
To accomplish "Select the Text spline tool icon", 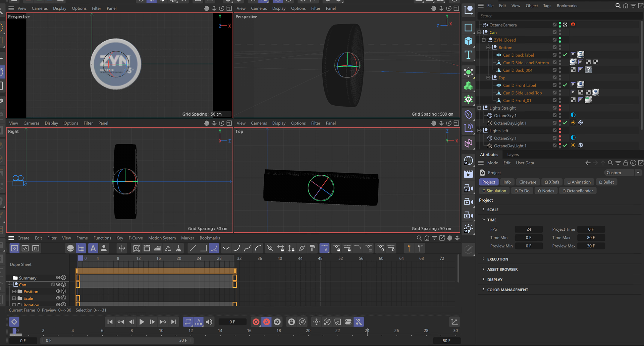I will tap(468, 55).
